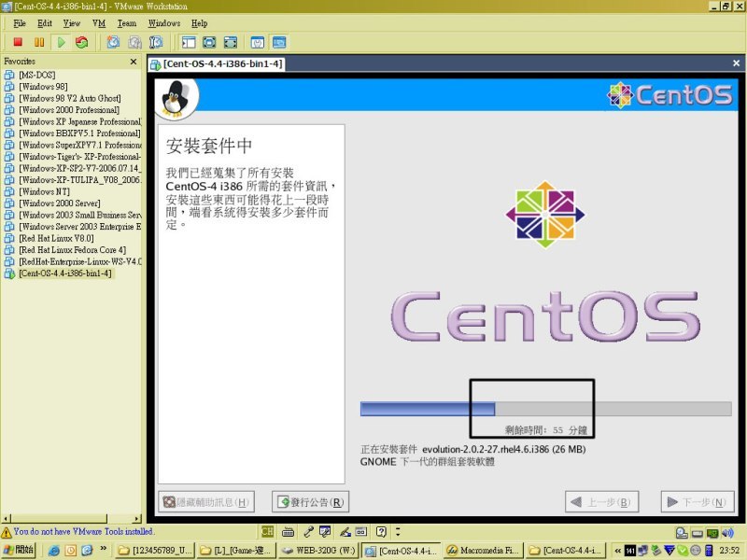The height and width of the screenshot is (560, 747).
Task: Open the File menu
Action: [x=20, y=23]
